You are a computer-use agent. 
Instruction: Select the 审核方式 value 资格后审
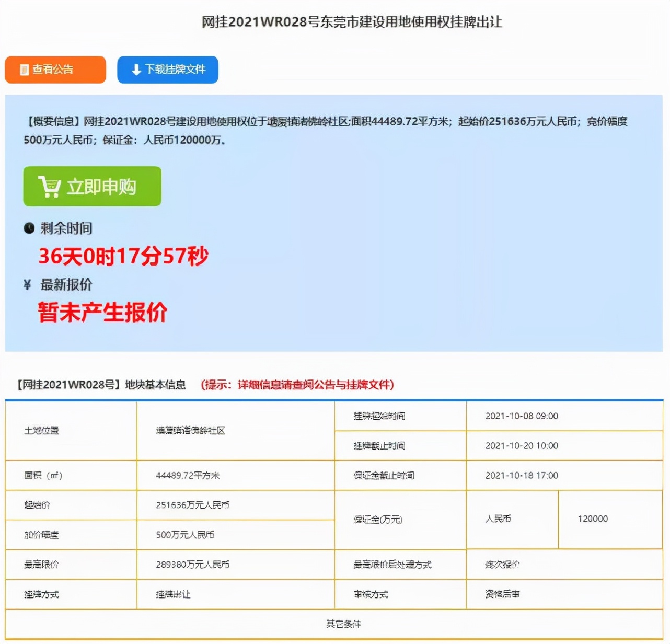pyautogui.click(x=503, y=594)
